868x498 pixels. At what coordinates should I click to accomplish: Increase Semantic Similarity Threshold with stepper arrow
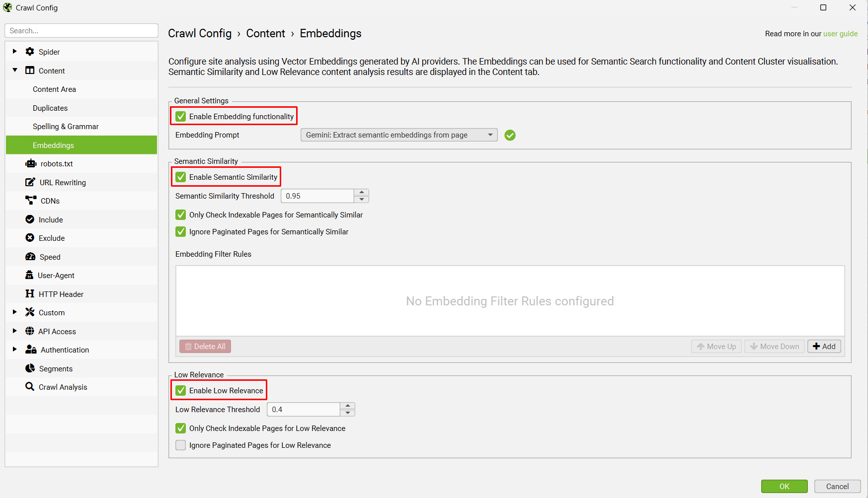(x=362, y=193)
